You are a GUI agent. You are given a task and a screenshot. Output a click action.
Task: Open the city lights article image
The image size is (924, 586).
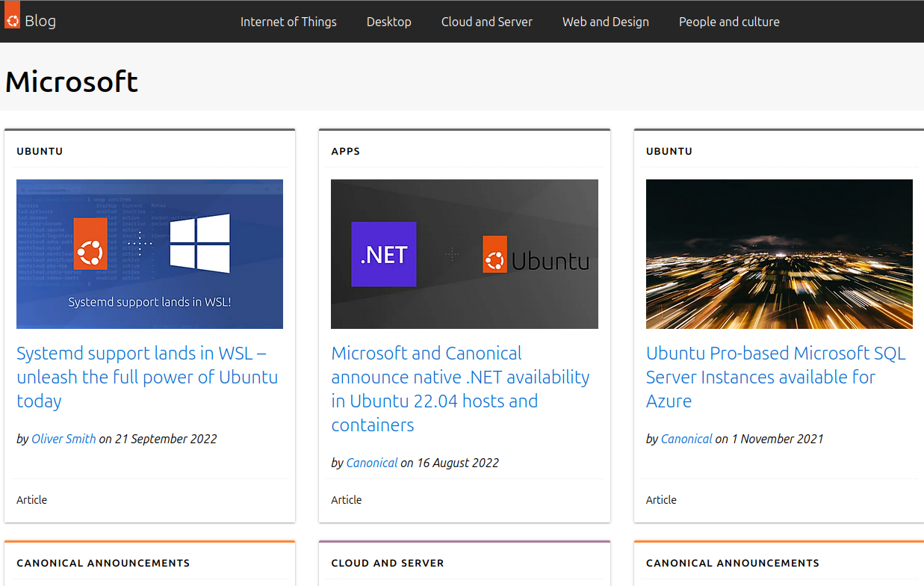(x=779, y=254)
